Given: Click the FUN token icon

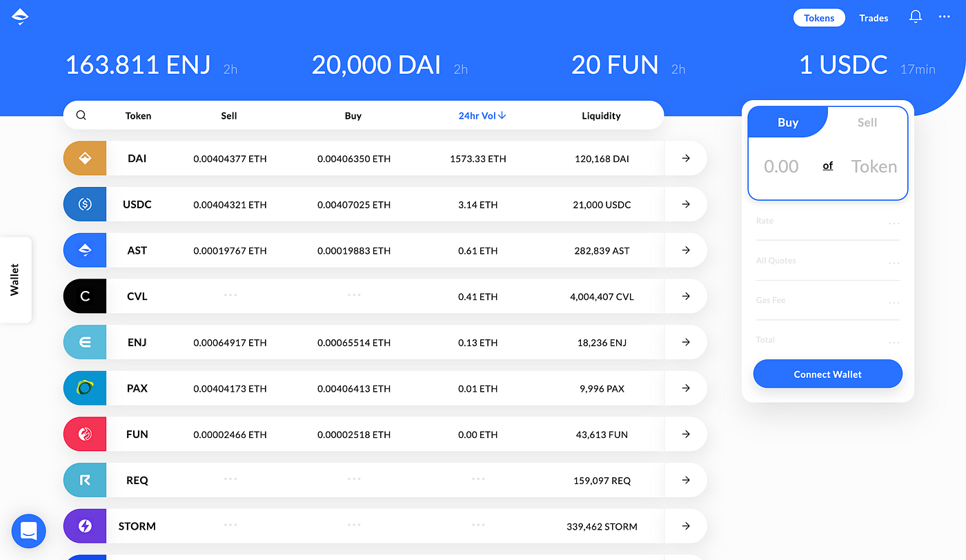Looking at the screenshot, I should click(x=85, y=434).
